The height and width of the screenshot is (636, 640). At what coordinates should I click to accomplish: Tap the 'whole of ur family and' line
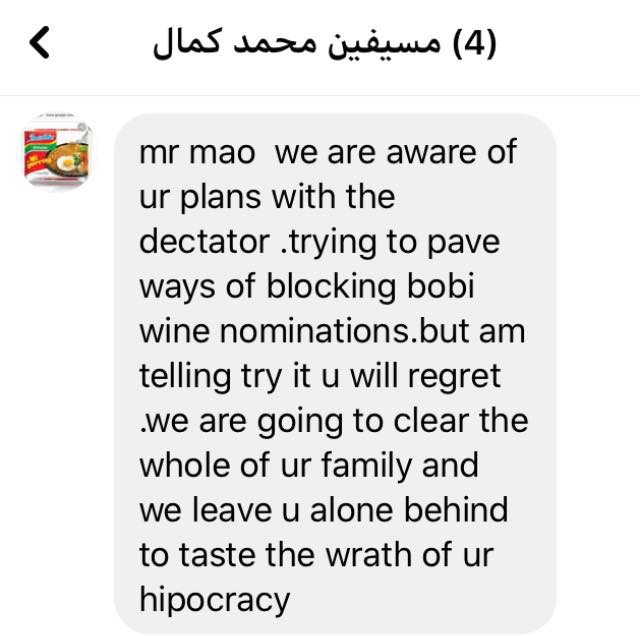coord(309,466)
